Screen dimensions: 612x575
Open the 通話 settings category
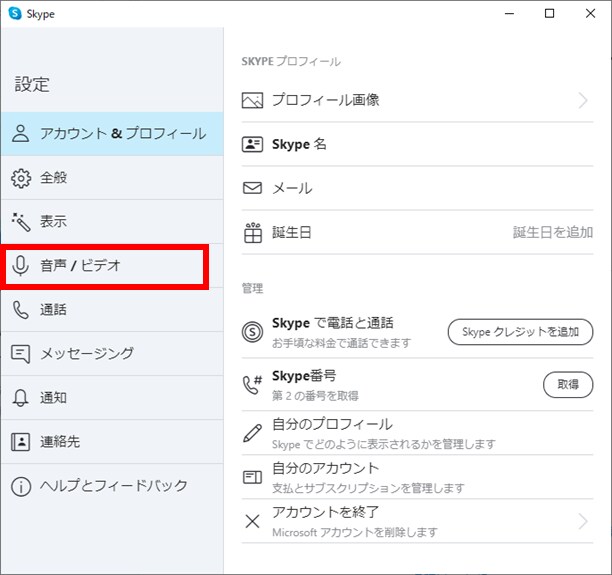(112, 310)
